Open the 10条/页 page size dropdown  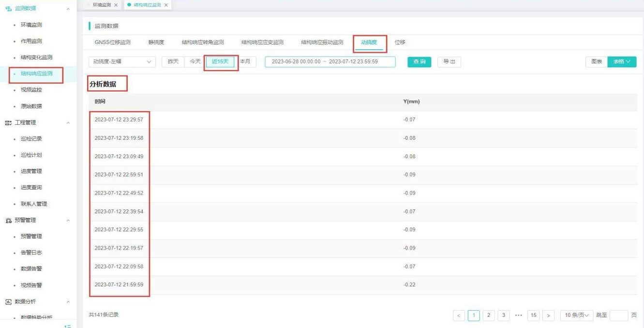click(x=576, y=315)
